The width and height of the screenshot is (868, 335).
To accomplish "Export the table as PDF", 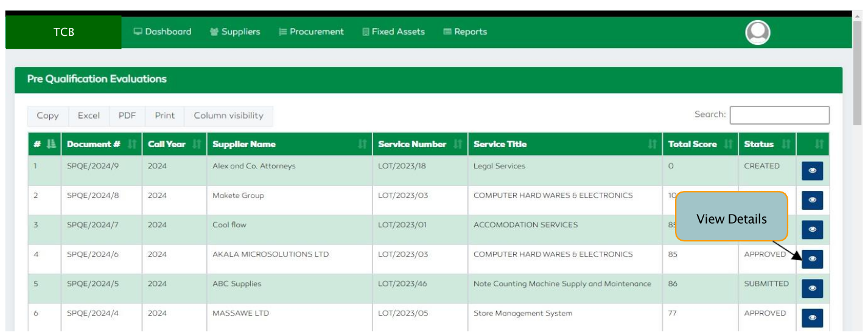I will (127, 116).
